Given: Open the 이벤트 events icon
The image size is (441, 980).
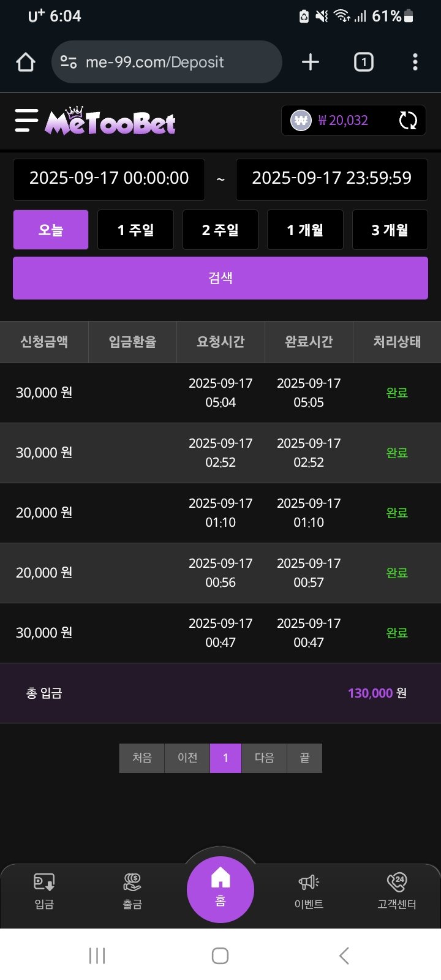Looking at the screenshot, I should [x=309, y=889].
